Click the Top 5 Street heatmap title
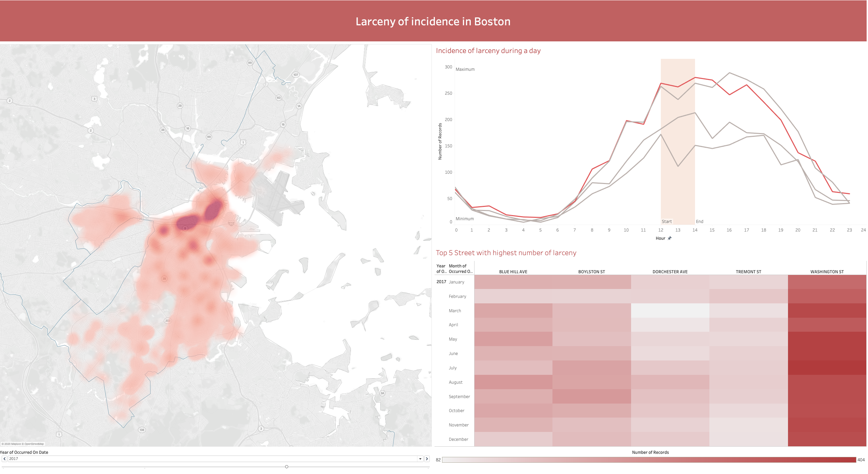The width and height of the screenshot is (868, 474). click(x=506, y=253)
